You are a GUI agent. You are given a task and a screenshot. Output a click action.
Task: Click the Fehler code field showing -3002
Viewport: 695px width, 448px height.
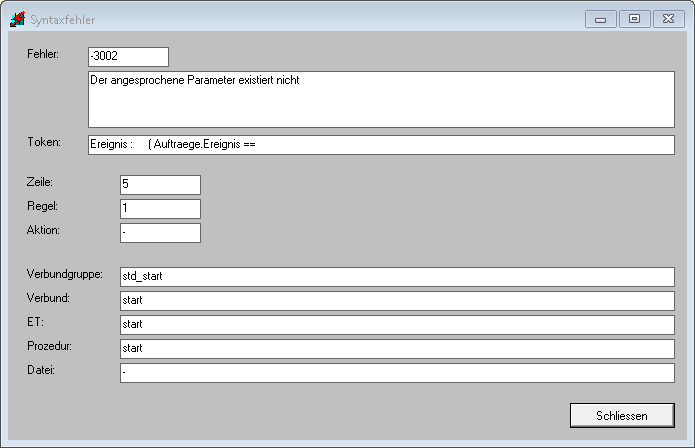point(128,57)
